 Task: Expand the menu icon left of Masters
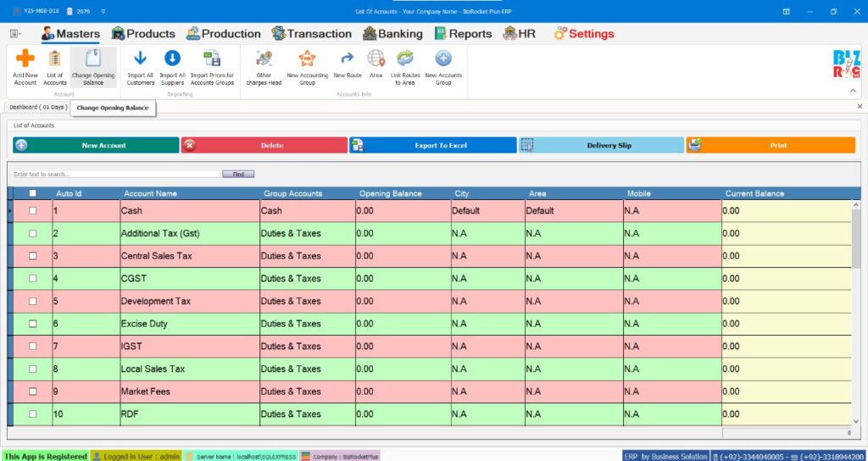point(15,34)
